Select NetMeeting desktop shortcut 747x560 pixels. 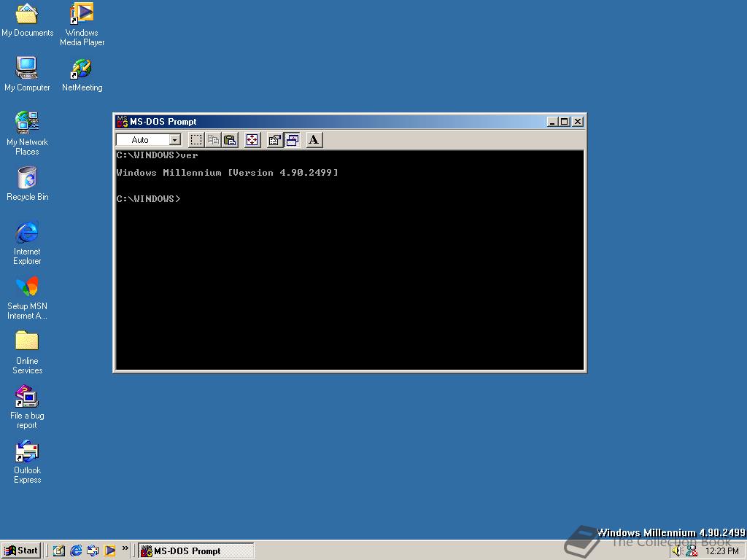coord(82,75)
